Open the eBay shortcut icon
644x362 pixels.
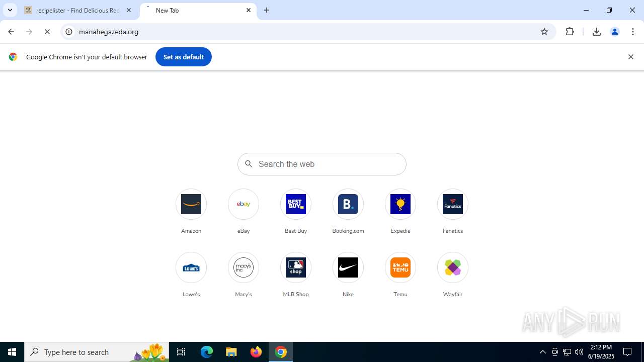[244, 204]
